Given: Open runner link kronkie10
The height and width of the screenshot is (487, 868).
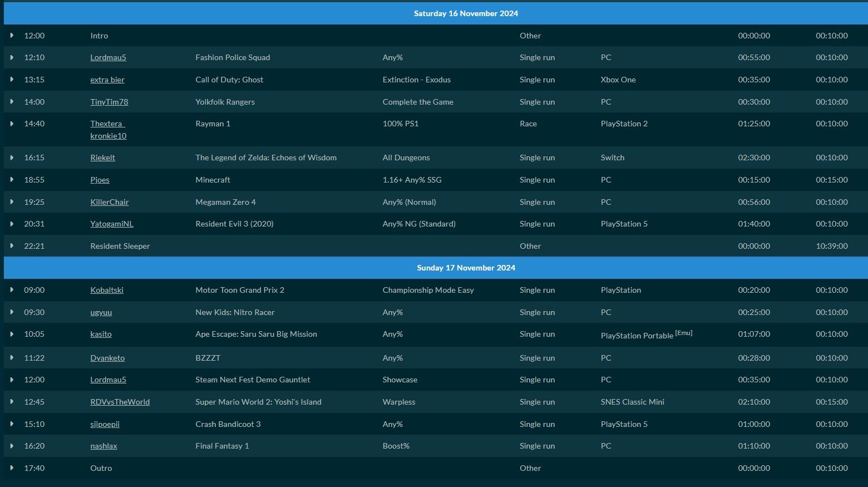Looking at the screenshot, I should [108, 136].
